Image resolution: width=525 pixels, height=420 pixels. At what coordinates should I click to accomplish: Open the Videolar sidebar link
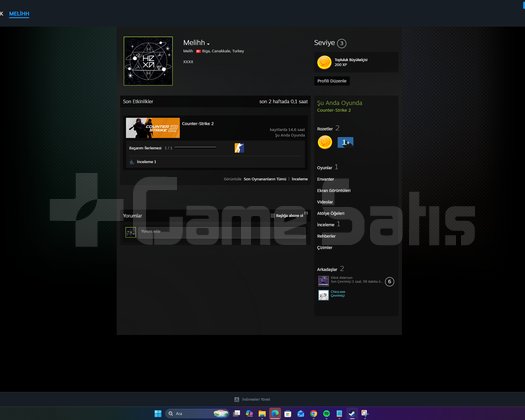[325, 202]
